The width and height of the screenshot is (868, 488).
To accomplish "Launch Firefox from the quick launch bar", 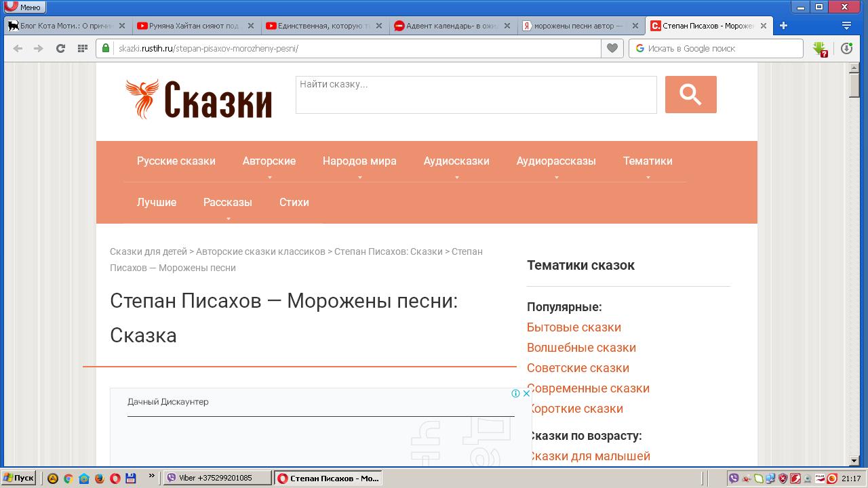I will (x=100, y=479).
